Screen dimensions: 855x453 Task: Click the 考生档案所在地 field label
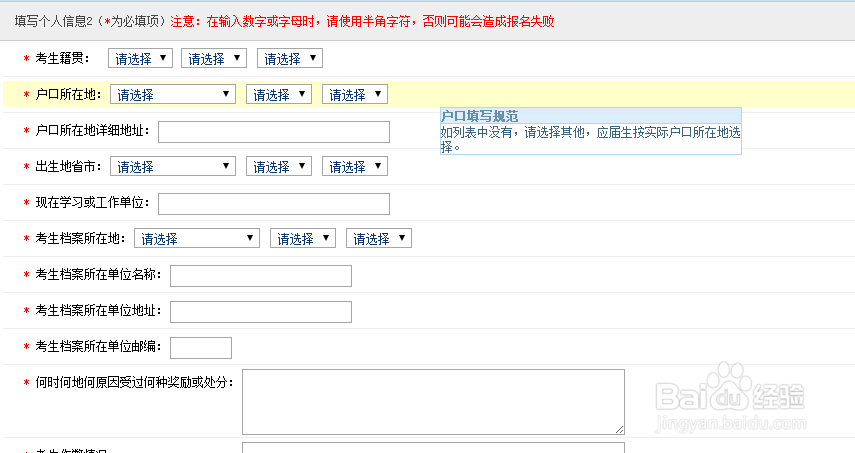pos(80,238)
